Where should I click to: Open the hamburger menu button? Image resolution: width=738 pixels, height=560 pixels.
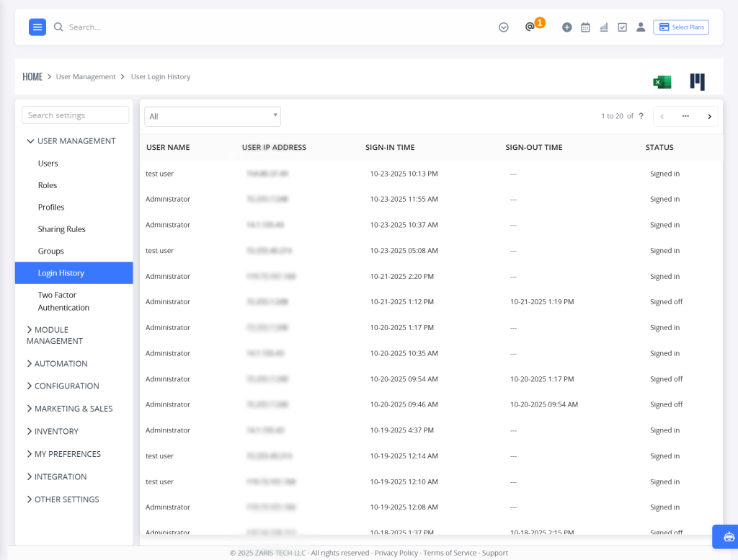point(37,27)
